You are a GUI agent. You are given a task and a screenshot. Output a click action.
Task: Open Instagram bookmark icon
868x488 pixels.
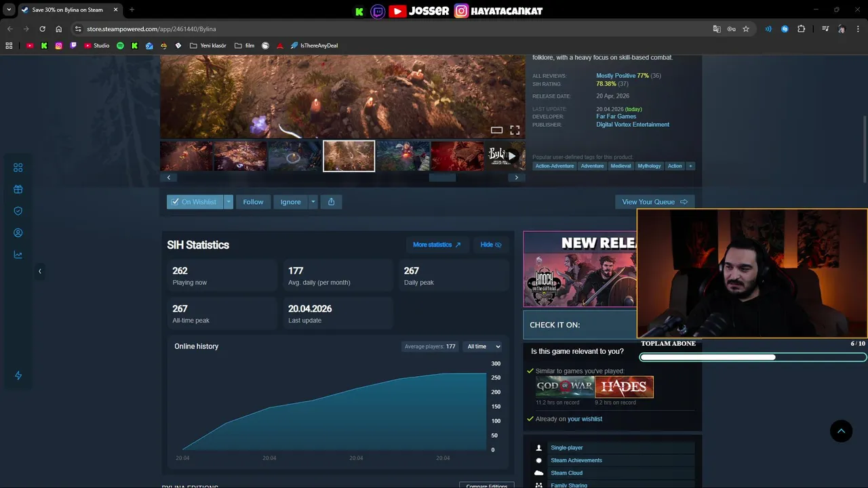59,45
